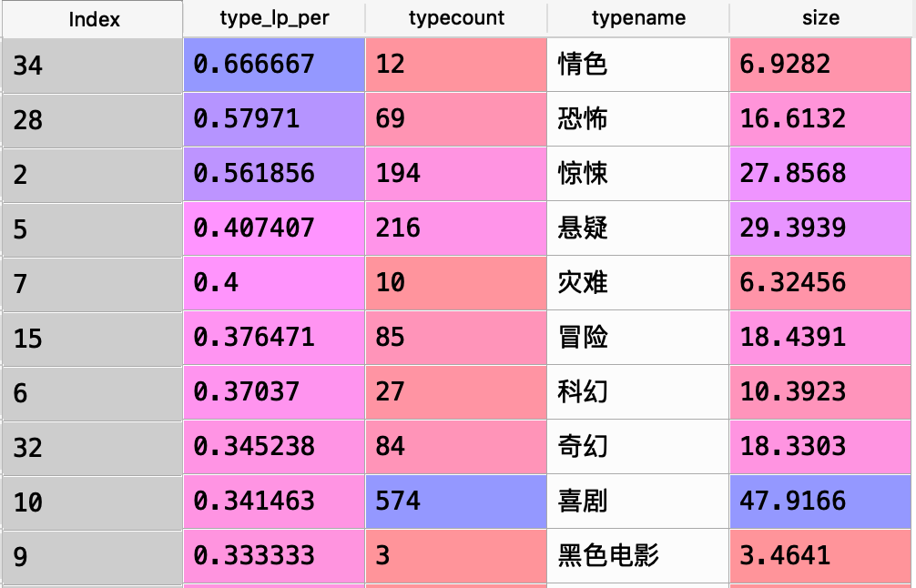Image resolution: width=916 pixels, height=588 pixels.
Task: Click the cell value 0.561856
Action: (x=274, y=174)
